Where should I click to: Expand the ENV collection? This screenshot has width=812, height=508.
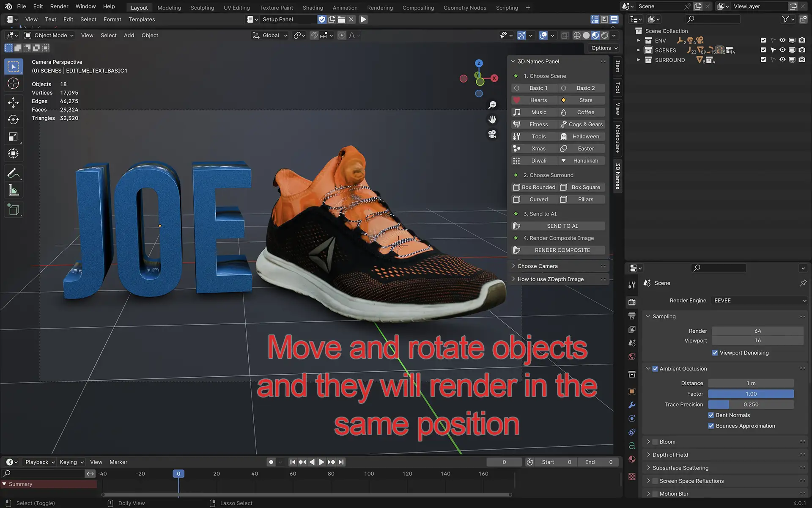pos(639,40)
